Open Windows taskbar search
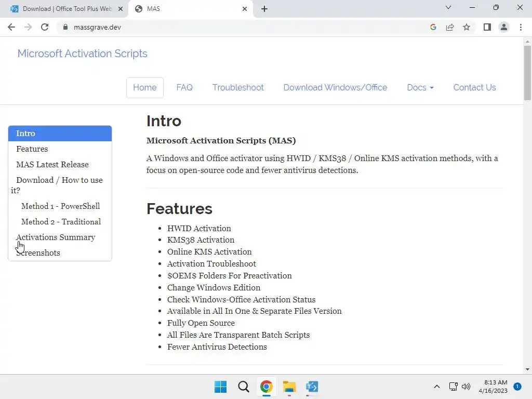Image resolution: width=532 pixels, height=399 pixels. coord(243,387)
